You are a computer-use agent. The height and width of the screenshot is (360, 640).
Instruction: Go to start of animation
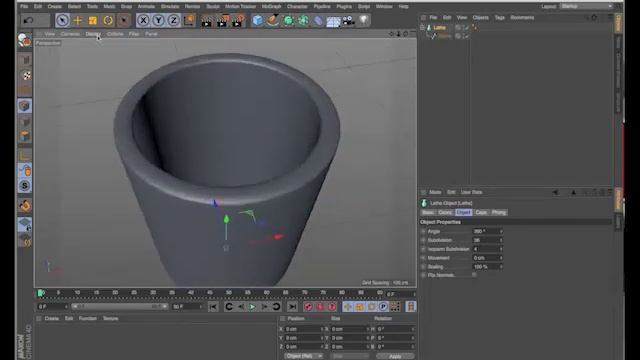(213, 307)
